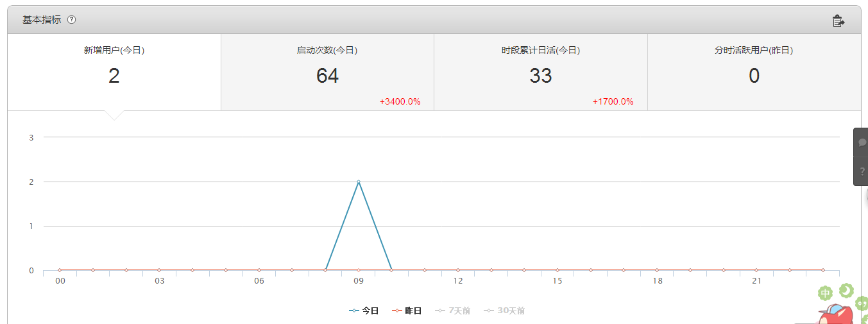
Task: Click the peak data point at hour 09
Action: coord(359,182)
